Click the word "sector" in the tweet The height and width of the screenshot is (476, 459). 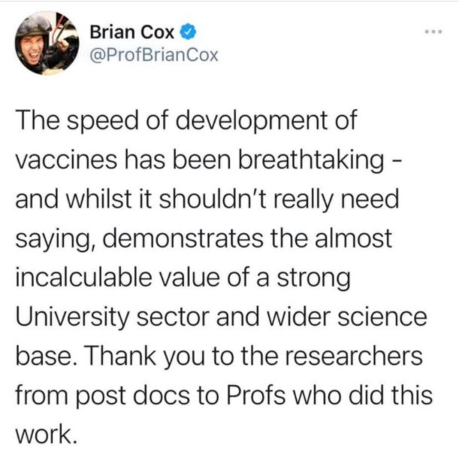point(173,317)
